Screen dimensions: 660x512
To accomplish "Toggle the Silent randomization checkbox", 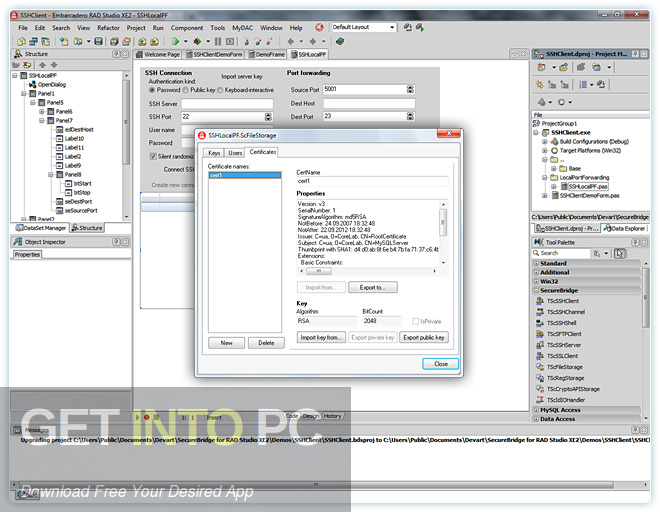I will click(x=153, y=156).
